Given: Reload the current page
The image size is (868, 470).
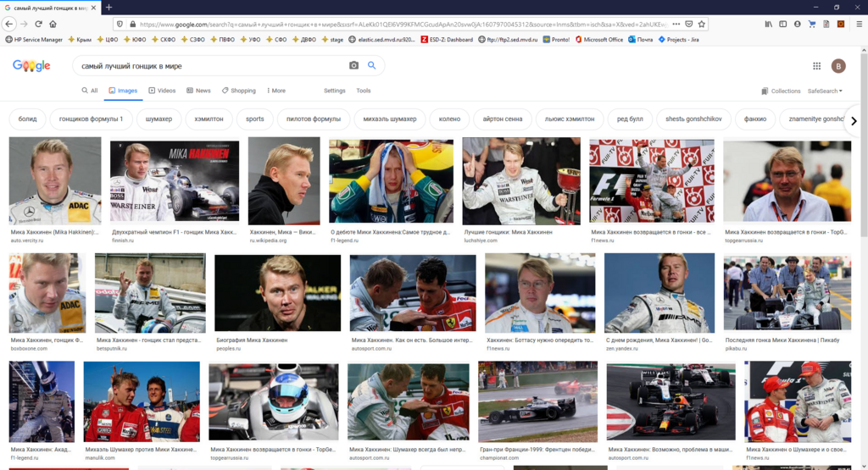Looking at the screenshot, I should [38, 24].
